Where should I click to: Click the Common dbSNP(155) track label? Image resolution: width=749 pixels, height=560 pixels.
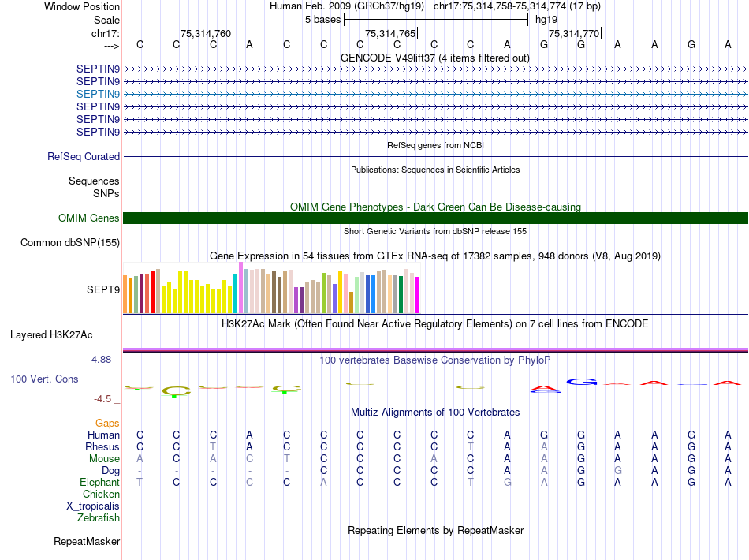pyautogui.click(x=69, y=243)
